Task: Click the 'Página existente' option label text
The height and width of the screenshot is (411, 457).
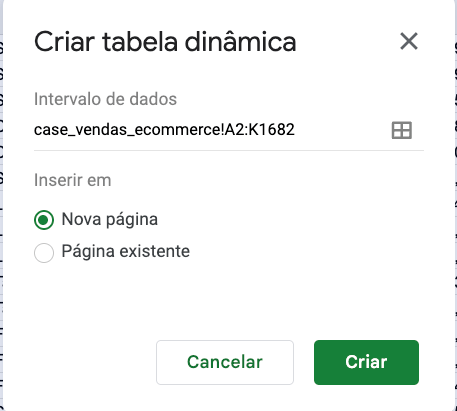Action: click(x=126, y=251)
